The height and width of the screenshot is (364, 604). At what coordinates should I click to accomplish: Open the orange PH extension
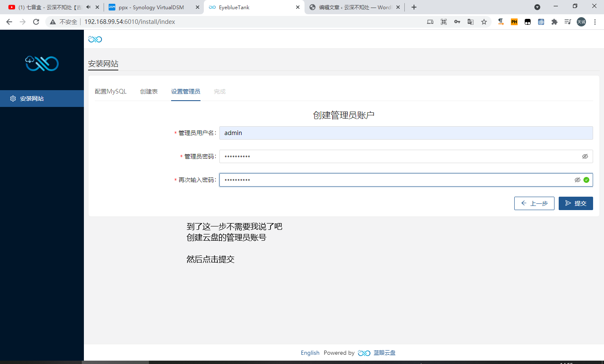pyautogui.click(x=514, y=21)
